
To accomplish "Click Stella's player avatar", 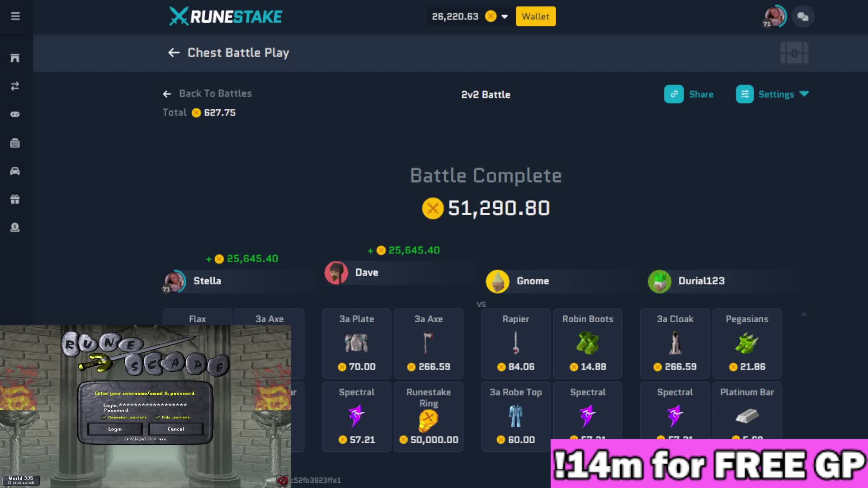I will [175, 281].
